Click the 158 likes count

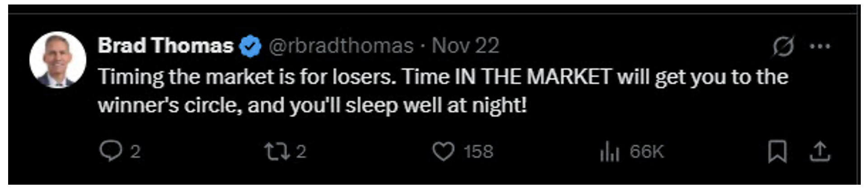coord(479,152)
